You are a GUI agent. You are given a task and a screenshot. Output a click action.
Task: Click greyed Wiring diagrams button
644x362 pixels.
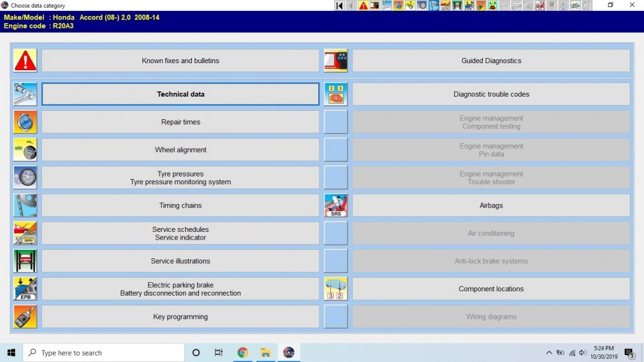pos(491,316)
